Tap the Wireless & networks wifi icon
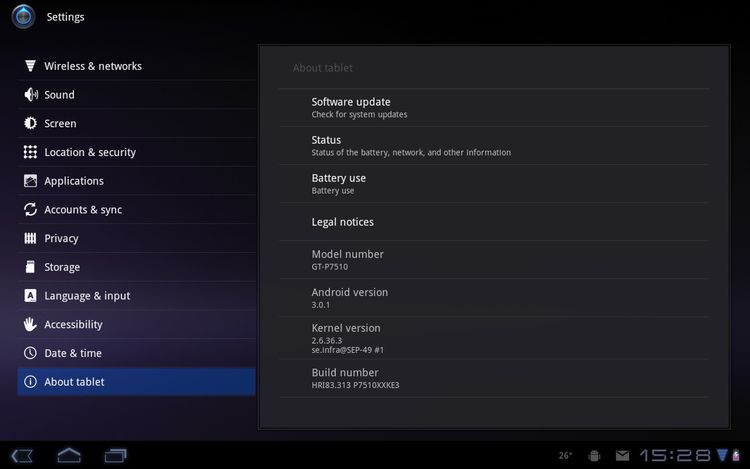Image resolution: width=750 pixels, height=469 pixels. (x=30, y=66)
